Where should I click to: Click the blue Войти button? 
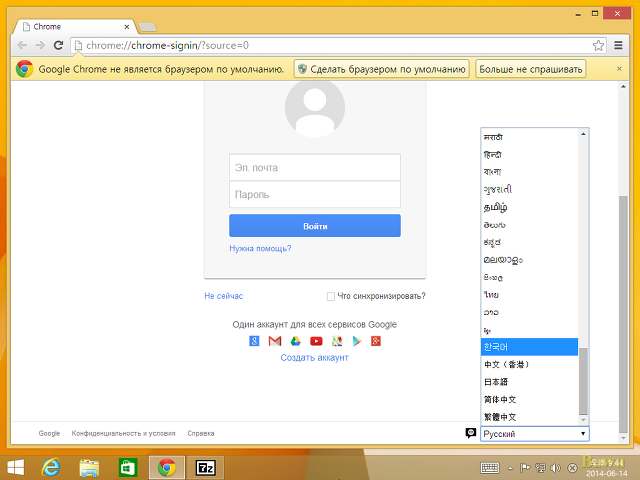click(x=315, y=226)
